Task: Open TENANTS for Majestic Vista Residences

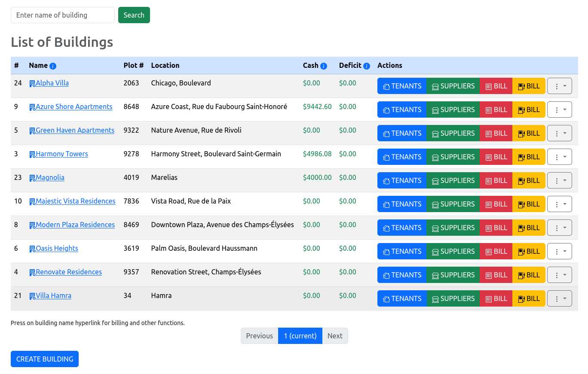Action: coord(402,204)
